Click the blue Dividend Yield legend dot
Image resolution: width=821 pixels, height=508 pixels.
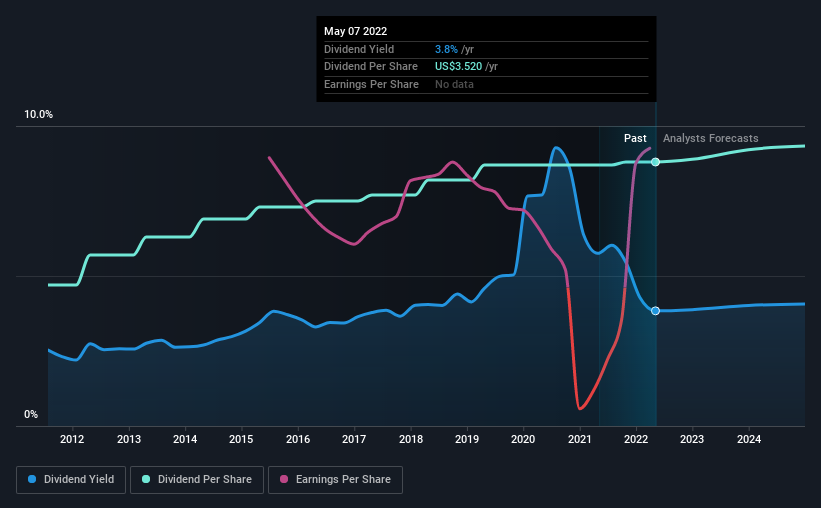coord(33,480)
